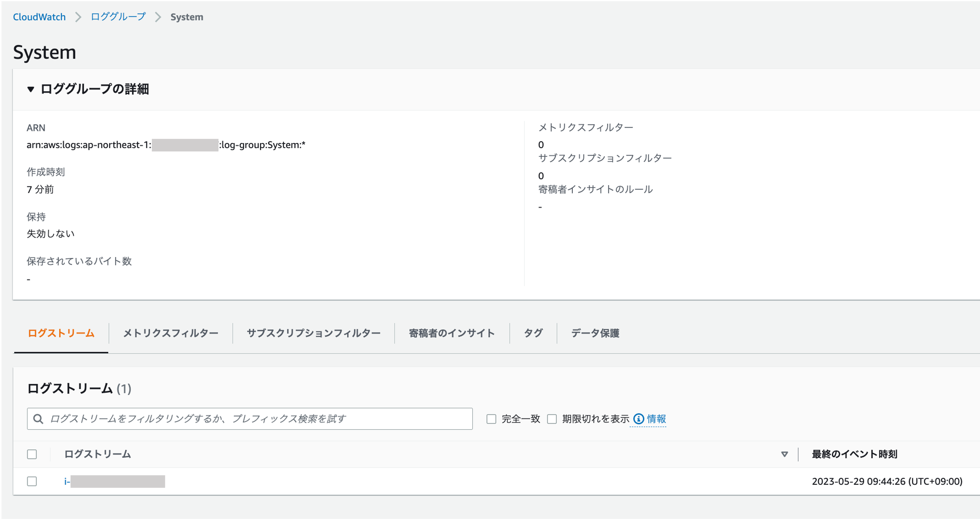Click the 寄稿者インサイトのルール label
This screenshot has width=980, height=519.
coord(596,189)
